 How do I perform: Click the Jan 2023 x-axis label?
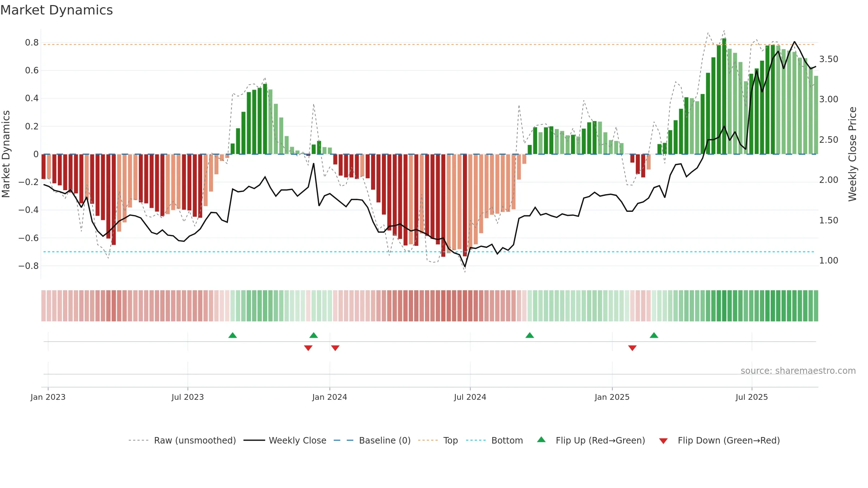pos(48,397)
